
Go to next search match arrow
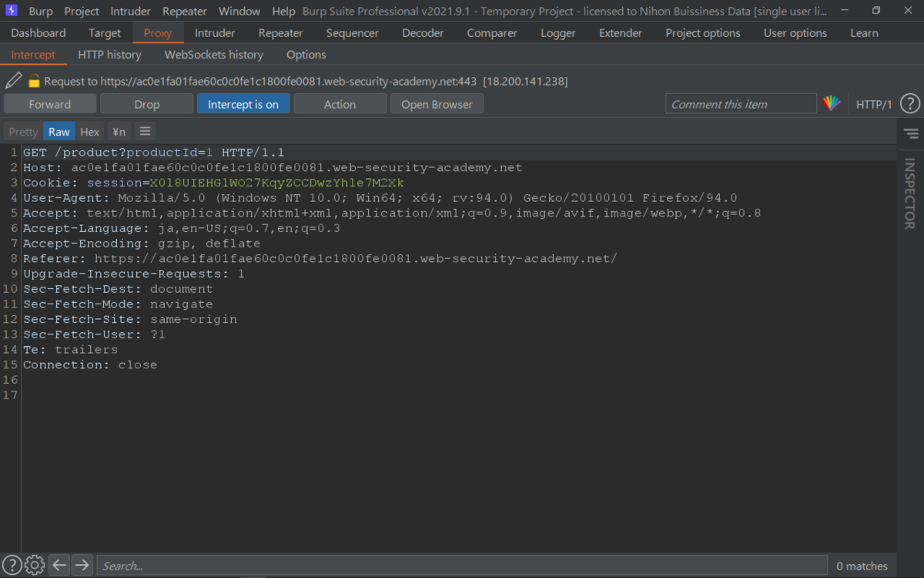(x=82, y=565)
